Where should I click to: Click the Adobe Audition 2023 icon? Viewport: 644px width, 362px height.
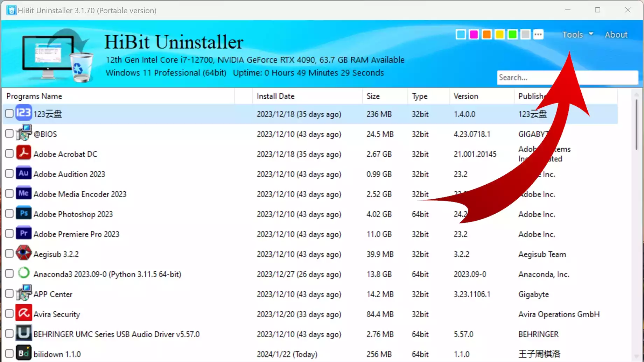pos(23,173)
